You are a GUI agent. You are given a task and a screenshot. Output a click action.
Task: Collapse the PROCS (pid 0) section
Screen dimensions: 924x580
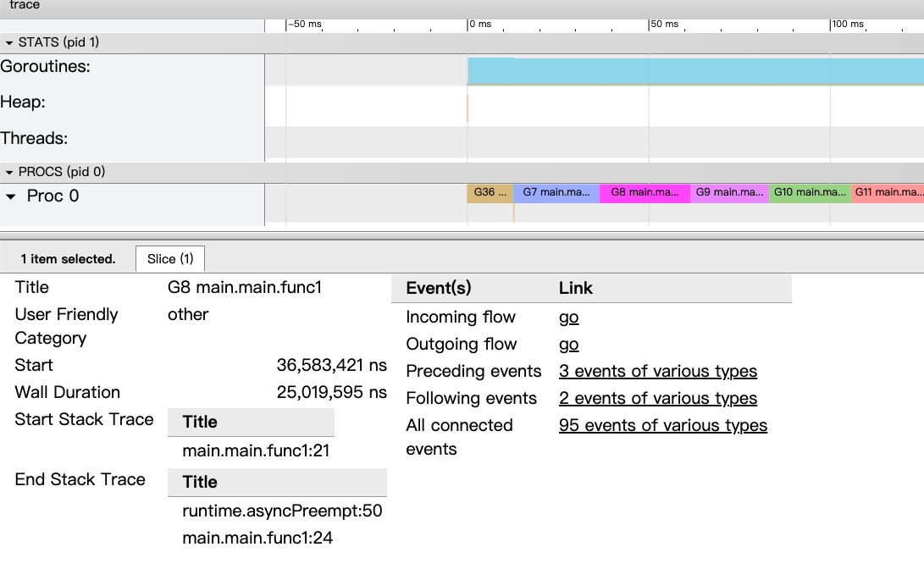[x=8, y=173]
